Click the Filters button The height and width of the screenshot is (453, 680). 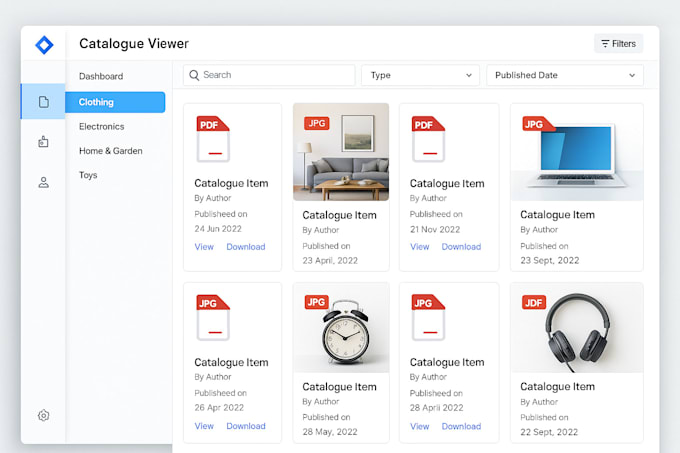pyautogui.click(x=618, y=44)
